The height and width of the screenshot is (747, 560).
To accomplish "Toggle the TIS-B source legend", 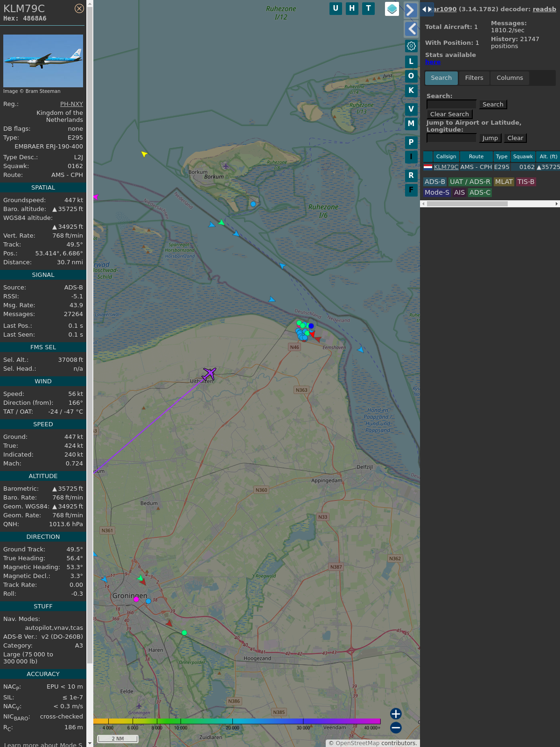I will [x=526, y=182].
